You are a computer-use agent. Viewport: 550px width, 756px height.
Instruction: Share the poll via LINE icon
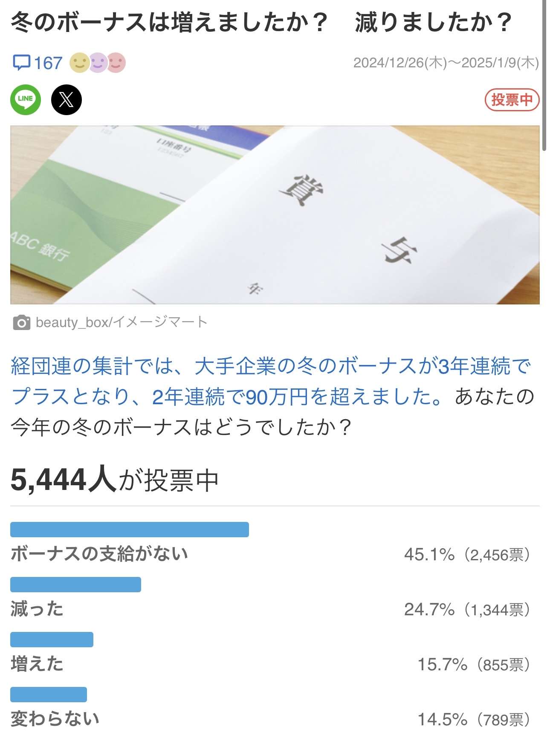26,100
